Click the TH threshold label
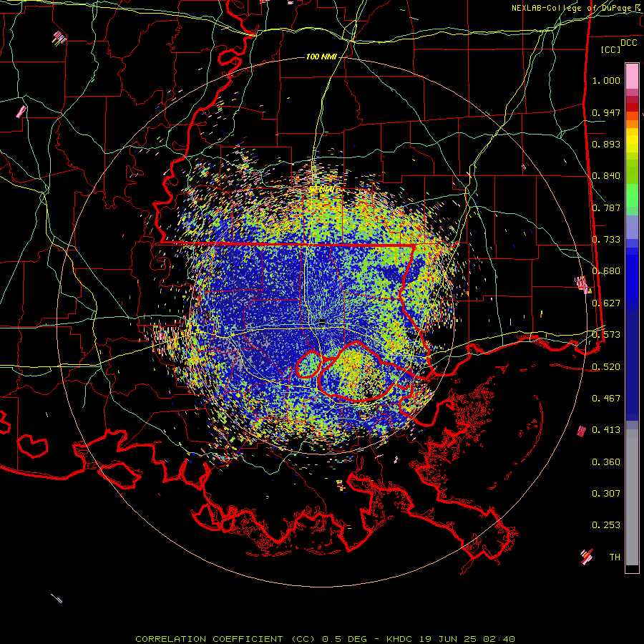Image resolution: width=644 pixels, height=644 pixels. point(615,557)
